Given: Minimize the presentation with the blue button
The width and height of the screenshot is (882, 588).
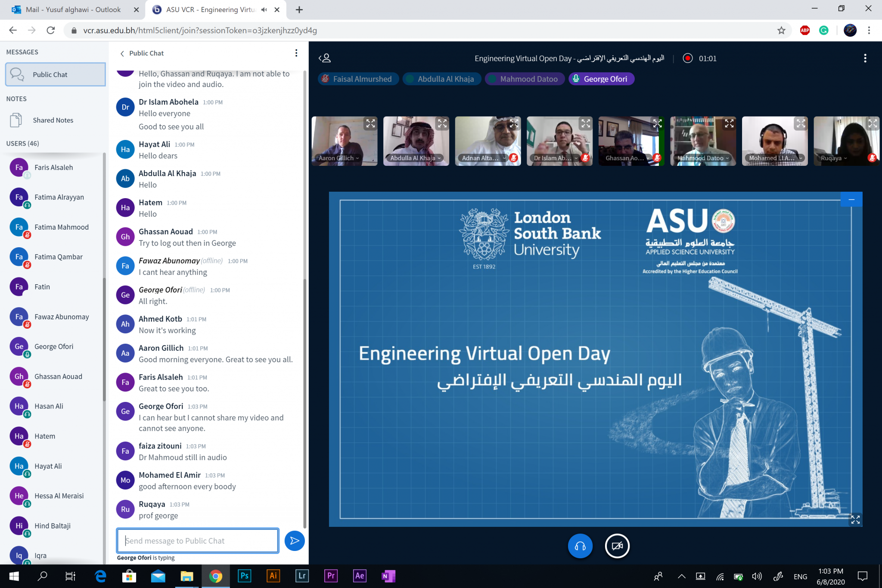Looking at the screenshot, I should point(851,199).
